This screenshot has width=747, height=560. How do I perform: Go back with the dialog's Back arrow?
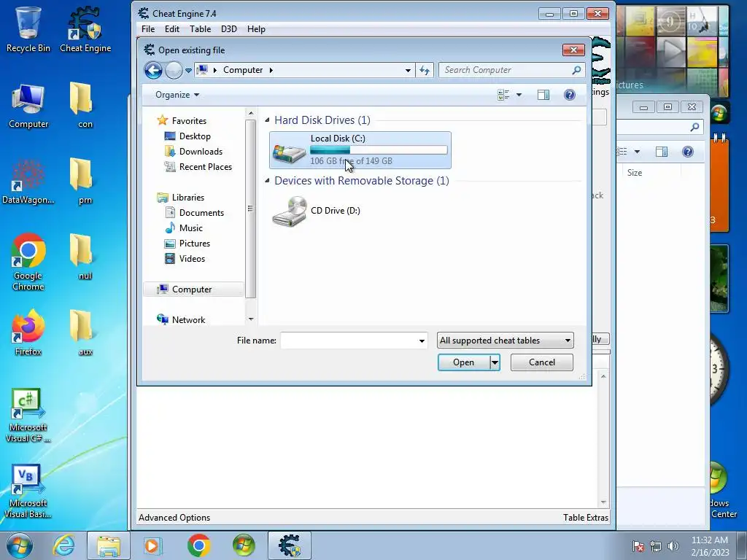(153, 71)
